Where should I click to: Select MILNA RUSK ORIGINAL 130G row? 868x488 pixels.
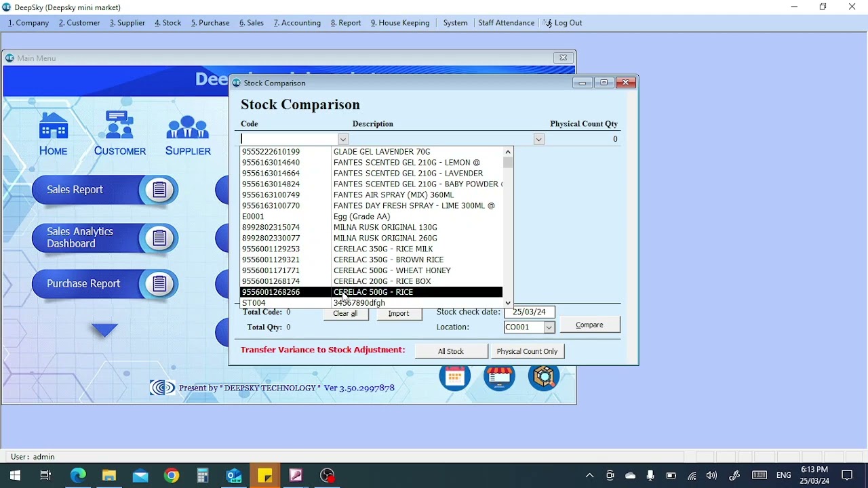point(372,227)
